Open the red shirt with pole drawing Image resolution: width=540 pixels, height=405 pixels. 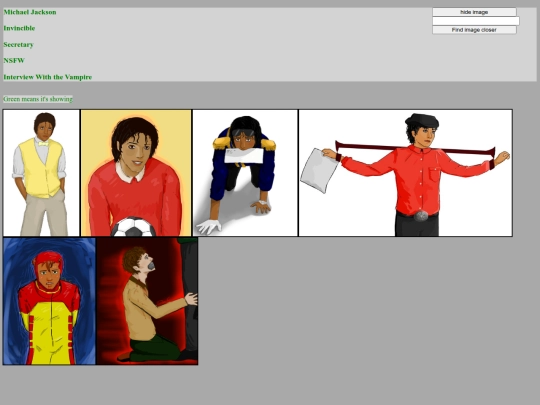pos(405,173)
